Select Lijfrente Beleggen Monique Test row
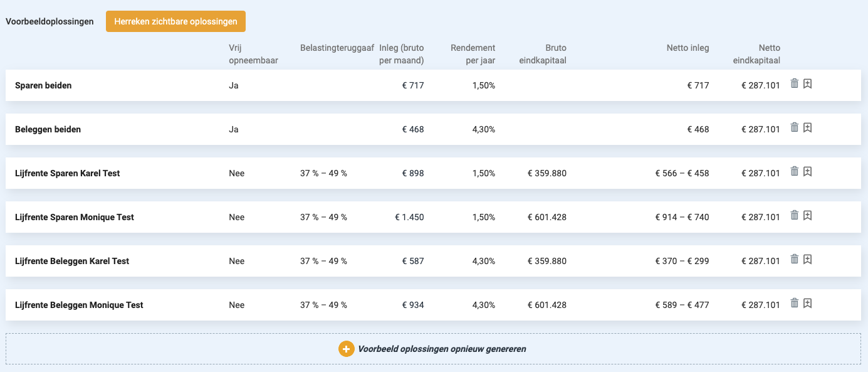This screenshot has height=372, width=868. pyautogui.click(x=433, y=305)
